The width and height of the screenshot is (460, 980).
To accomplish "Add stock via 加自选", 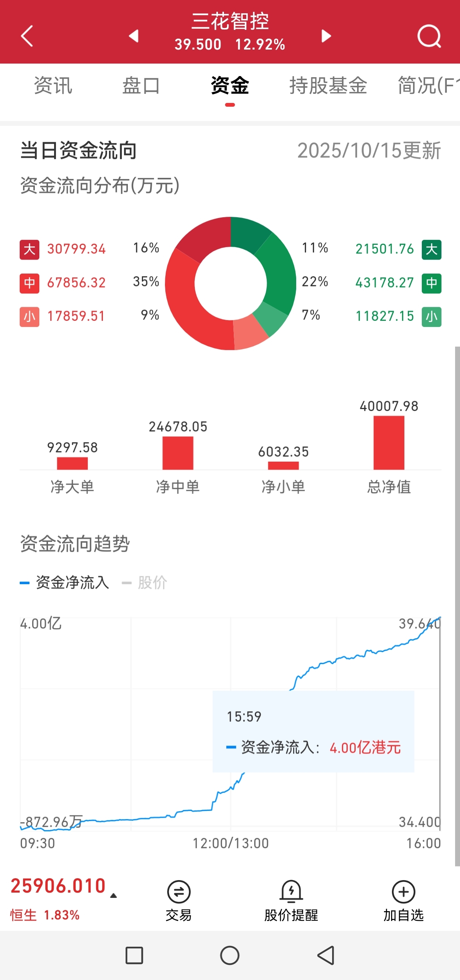I will point(403,901).
